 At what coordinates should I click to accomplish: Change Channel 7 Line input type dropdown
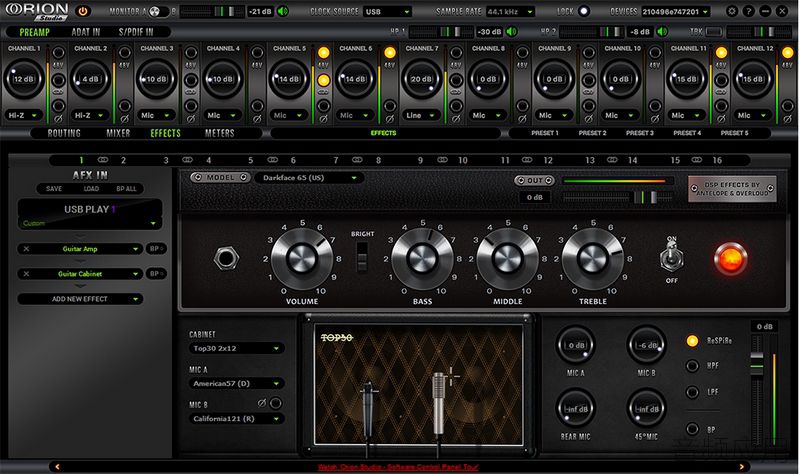tap(421, 115)
